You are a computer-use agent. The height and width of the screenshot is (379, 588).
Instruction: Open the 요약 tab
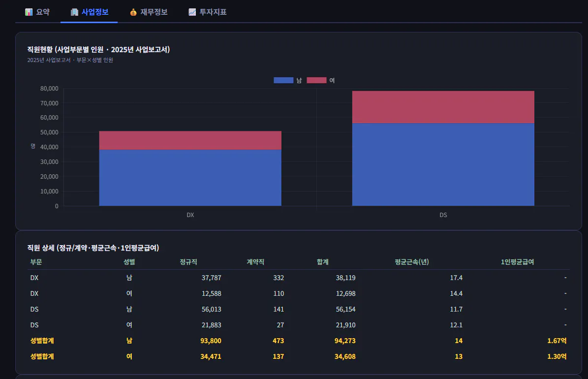(37, 12)
